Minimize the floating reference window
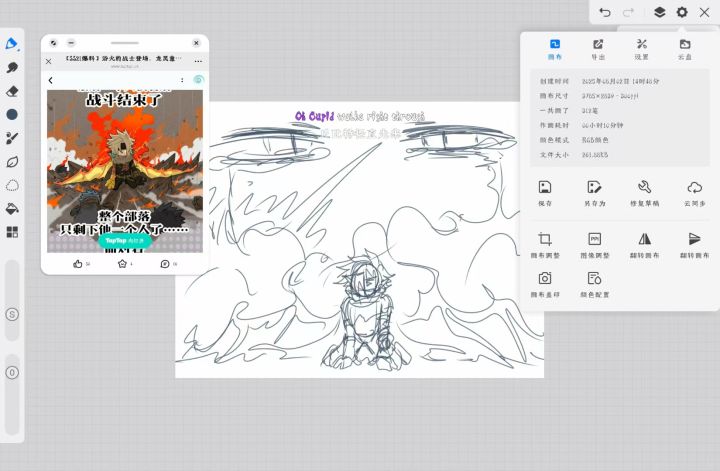Viewport: 720px width, 471px height. pyautogui.click(x=71, y=43)
